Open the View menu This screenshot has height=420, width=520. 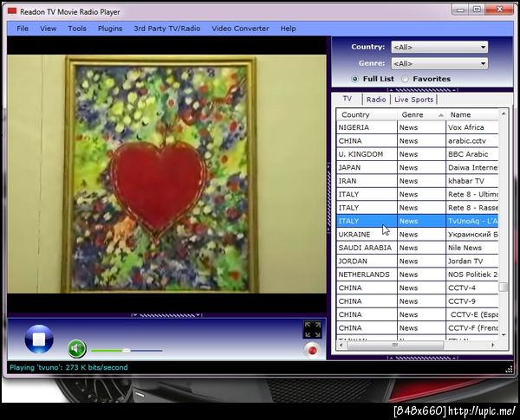pos(48,29)
